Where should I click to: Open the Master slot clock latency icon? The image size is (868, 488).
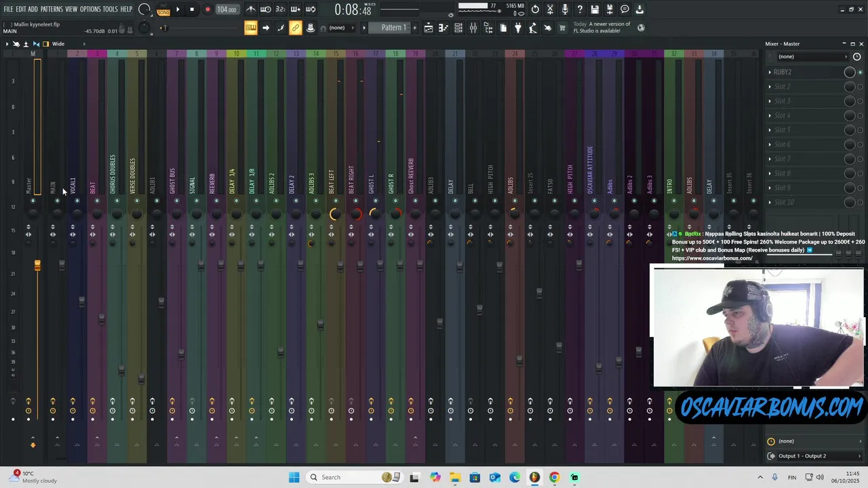click(x=856, y=57)
